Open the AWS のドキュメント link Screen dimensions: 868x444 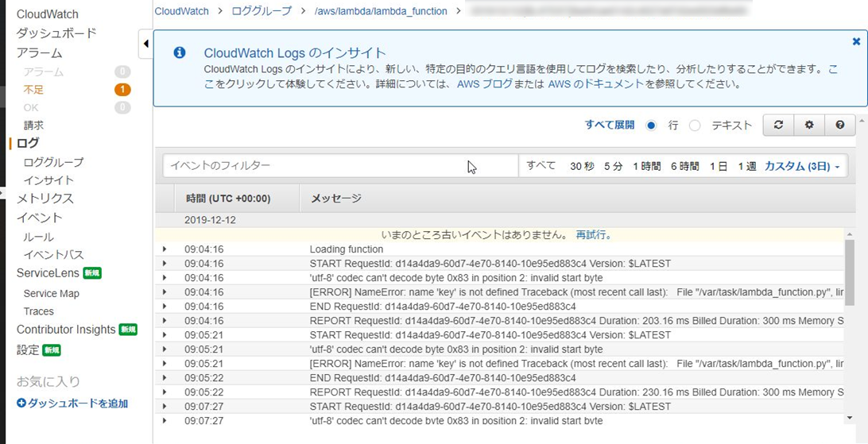click(x=596, y=85)
